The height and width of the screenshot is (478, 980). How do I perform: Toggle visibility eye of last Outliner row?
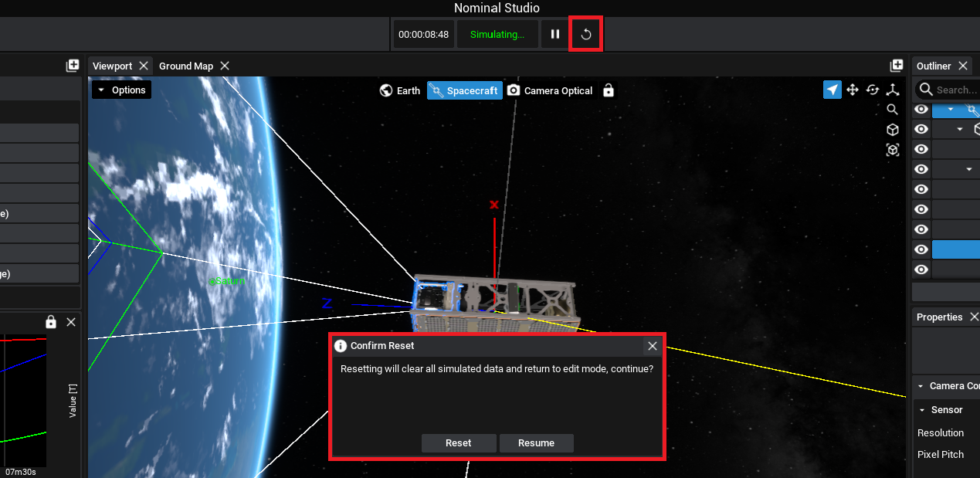click(x=921, y=270)
